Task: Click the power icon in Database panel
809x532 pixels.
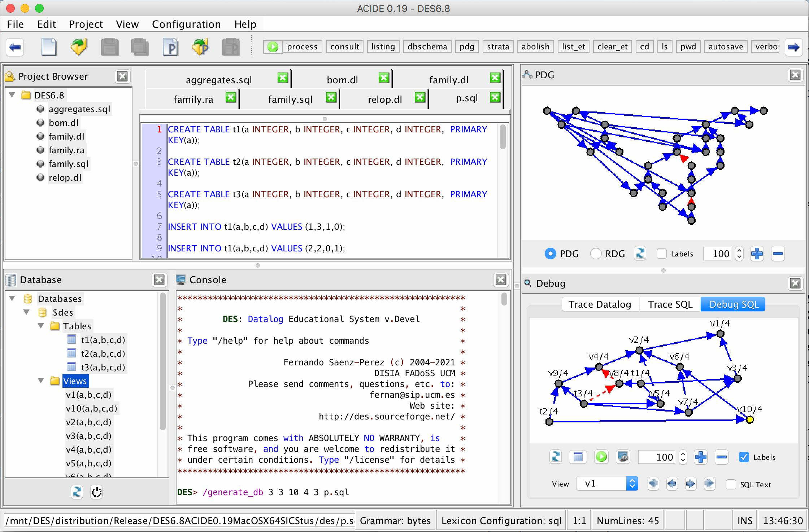Action: point(96,492)
